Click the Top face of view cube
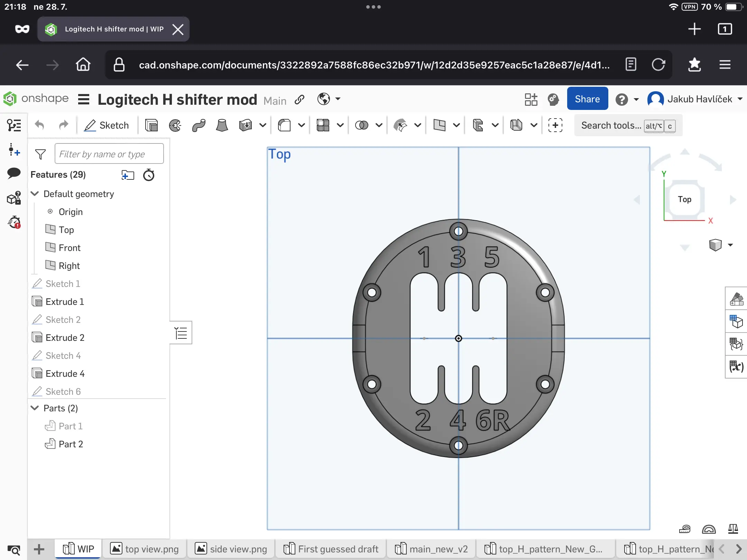This screenshot has height=560, width=747. (685, 199)
